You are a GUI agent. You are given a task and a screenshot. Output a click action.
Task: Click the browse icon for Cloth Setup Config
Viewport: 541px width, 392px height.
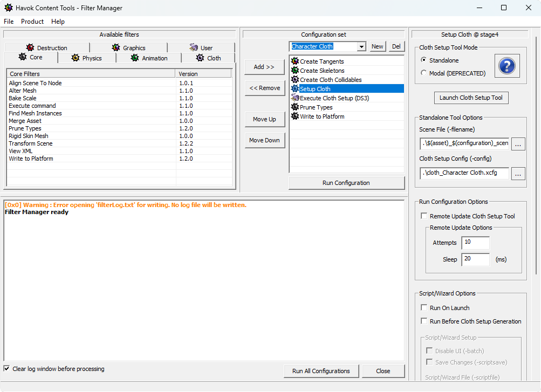(x=518, y=173)
